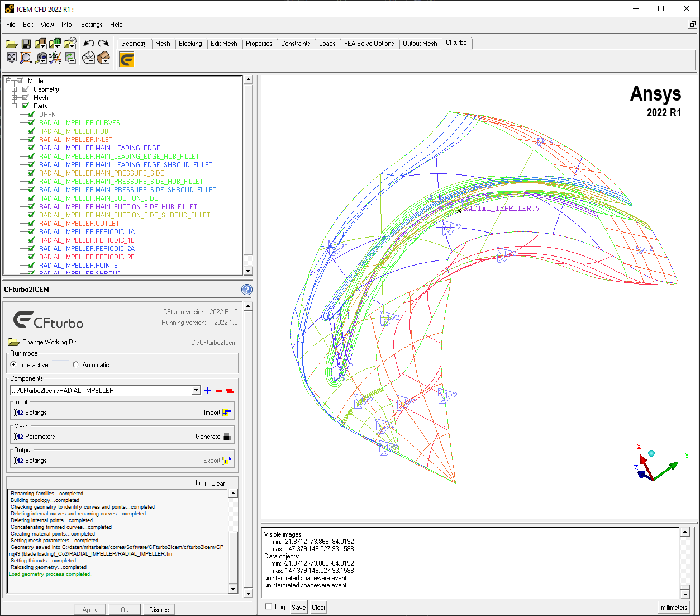Click the blue help question mark icon
Image resolution: width=700 pixels, height=616 pixels.
click(247, 290)
